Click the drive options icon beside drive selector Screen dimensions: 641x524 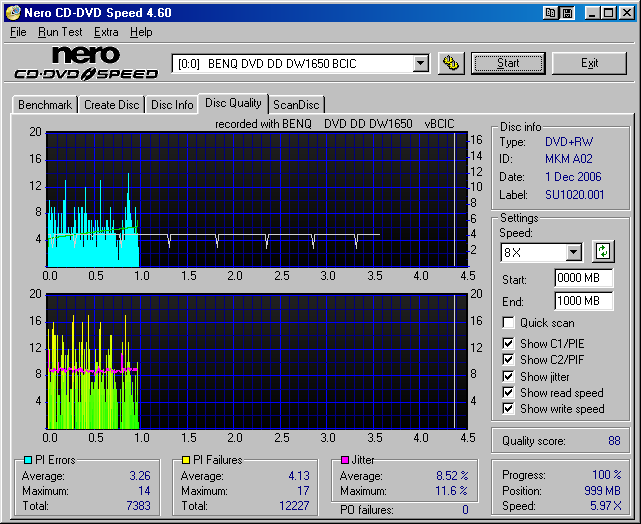point(450,63)
